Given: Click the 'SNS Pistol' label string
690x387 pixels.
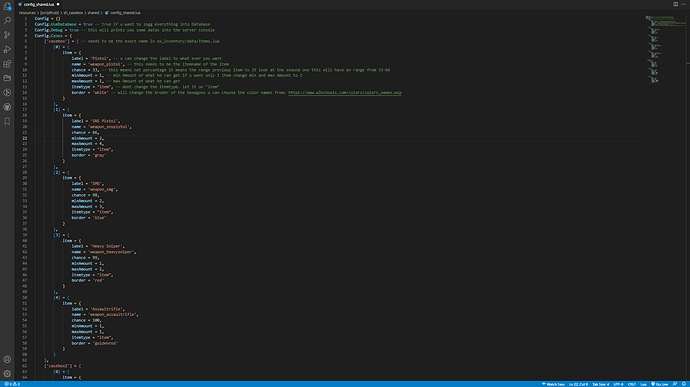Looking at the screenshot, I should [104, 121].
